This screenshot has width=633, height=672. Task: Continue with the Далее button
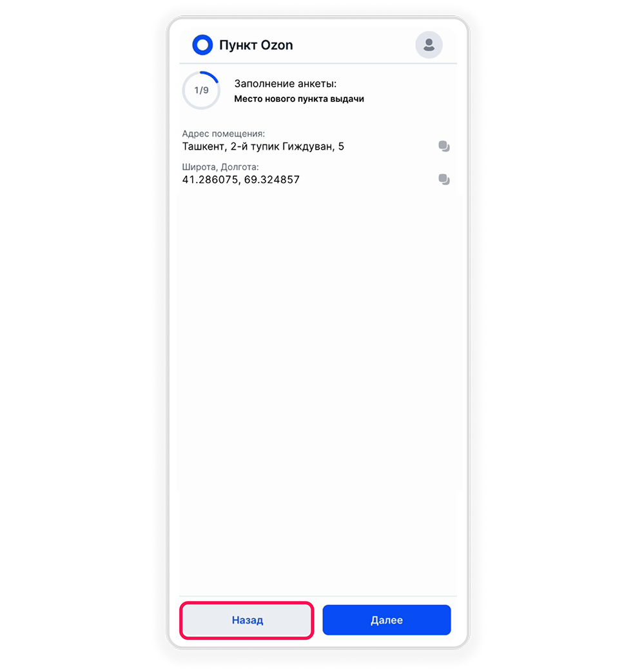pyautogui.click(x=387, y=620)
